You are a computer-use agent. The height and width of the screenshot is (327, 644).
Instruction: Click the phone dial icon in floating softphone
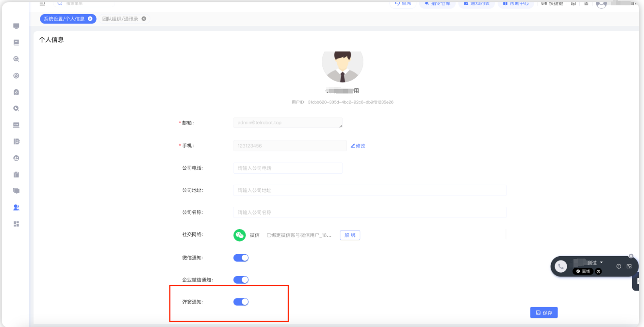[x=561, y=266]
